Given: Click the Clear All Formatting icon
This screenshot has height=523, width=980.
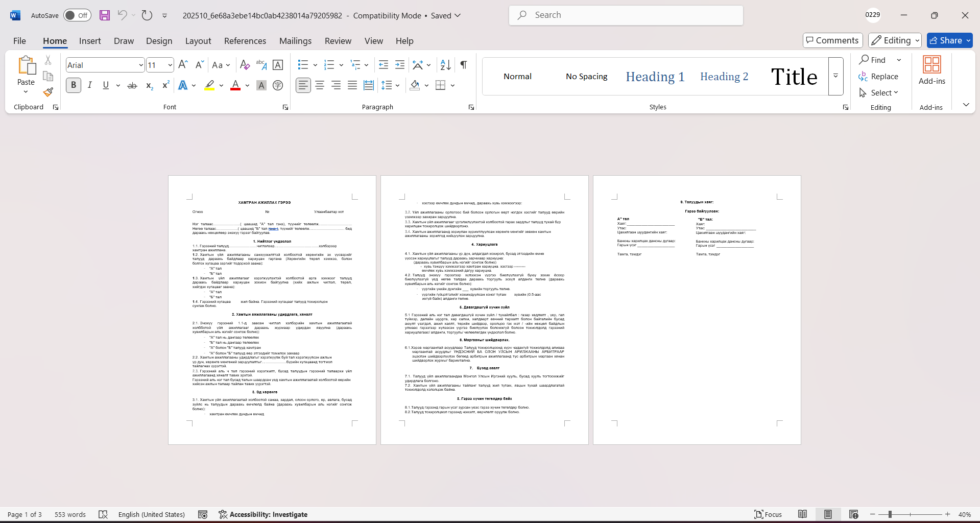Looking at the screenshot, I should [x=245, y=65].
